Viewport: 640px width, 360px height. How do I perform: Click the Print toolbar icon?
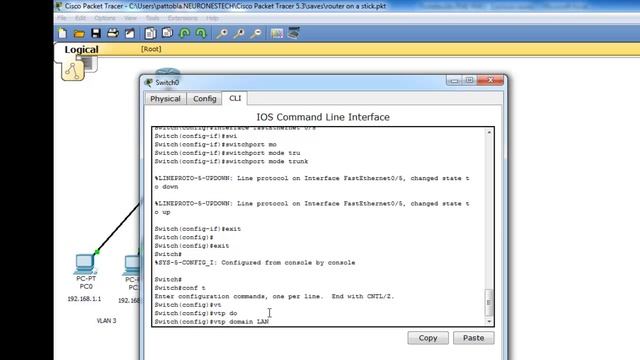(x=113, y=33)
